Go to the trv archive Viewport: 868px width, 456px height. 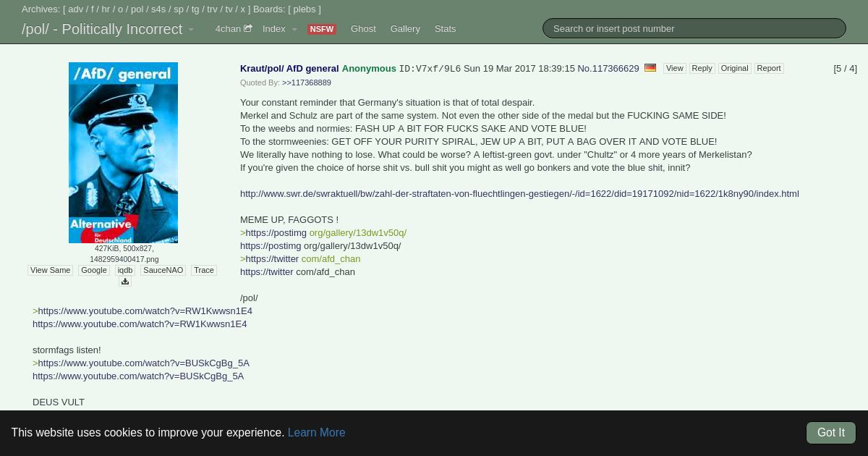pos(213,9)
